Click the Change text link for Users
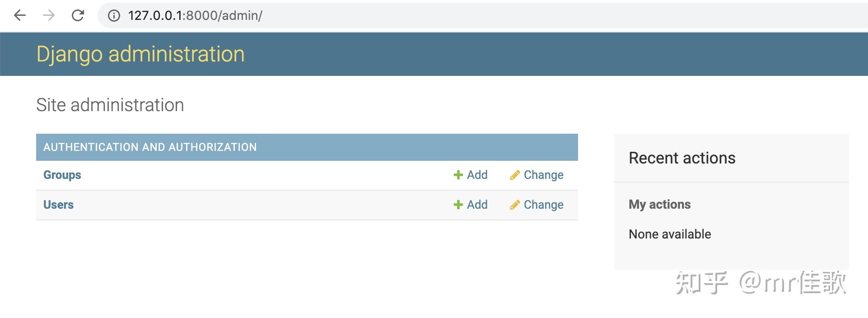The image size is (868, 318). point(543,205)
